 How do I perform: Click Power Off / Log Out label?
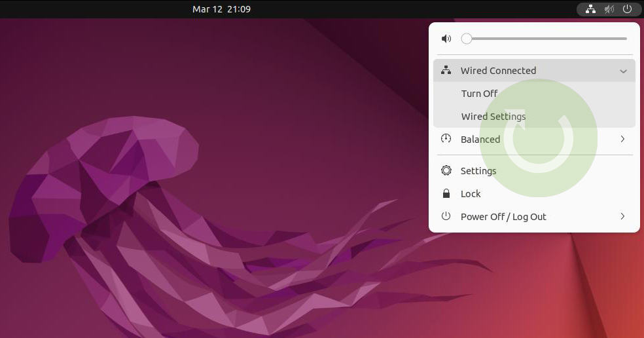tap(503, 217)
